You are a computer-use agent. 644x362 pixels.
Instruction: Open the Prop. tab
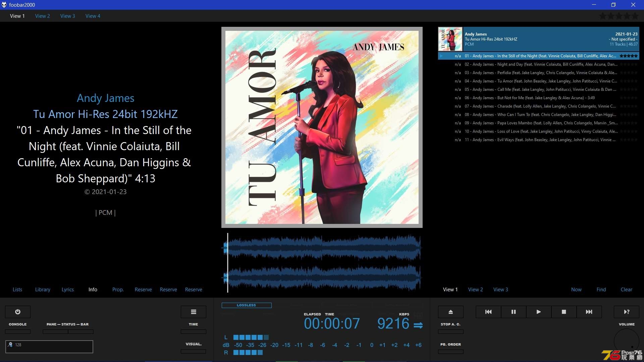118,289
